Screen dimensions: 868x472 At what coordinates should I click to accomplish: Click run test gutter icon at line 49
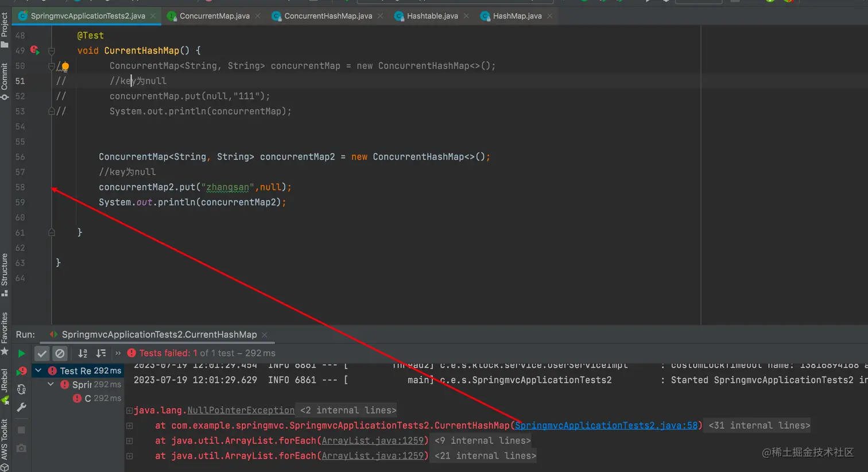point(35,51)
